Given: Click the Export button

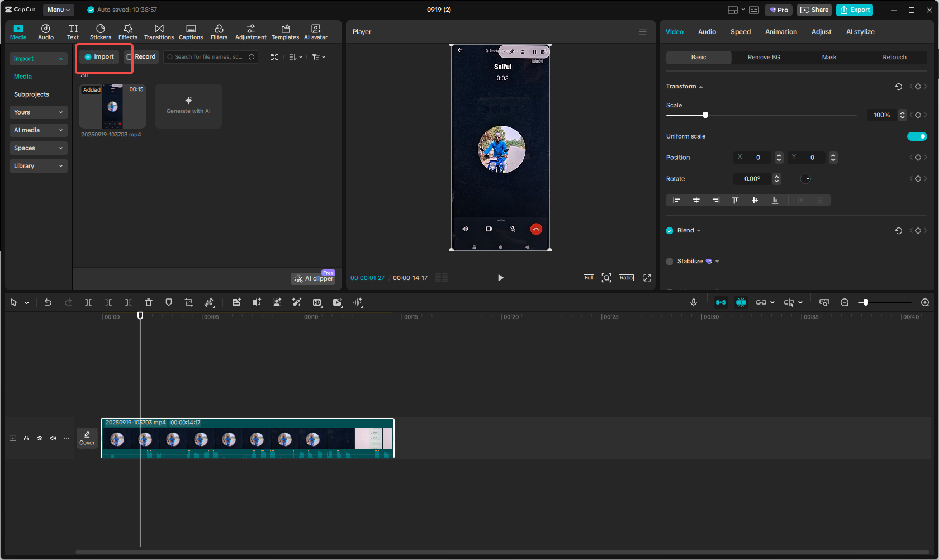Looking at the screenshot, I should [855, 10].
